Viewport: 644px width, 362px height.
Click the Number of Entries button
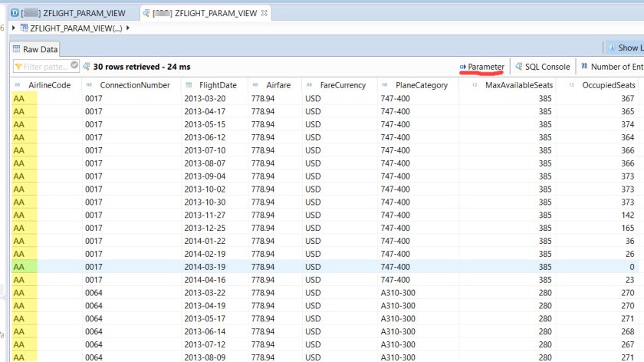(x=612, y=67)
